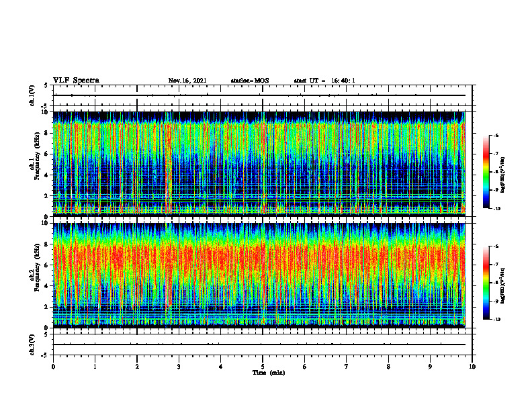The image size is (532, 411).
Task: Click the ch.2 "Frequency (kHz)" axis label
Action: click(x=36, y=267)
